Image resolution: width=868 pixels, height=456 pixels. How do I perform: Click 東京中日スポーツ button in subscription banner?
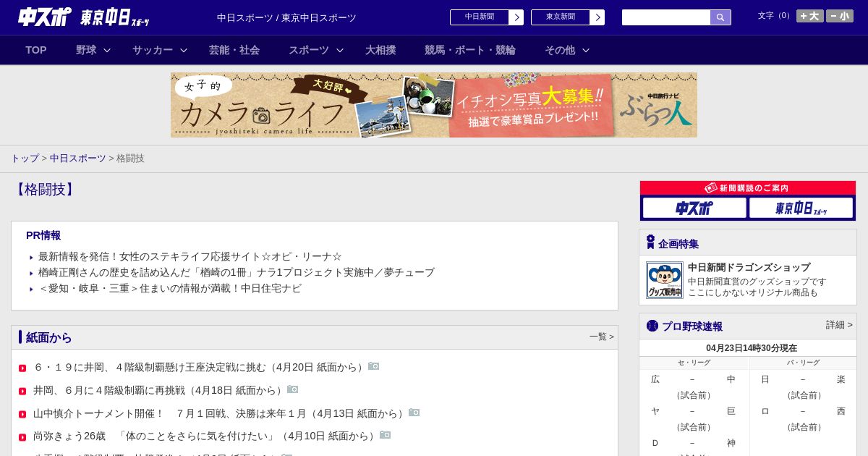[801, 208]
